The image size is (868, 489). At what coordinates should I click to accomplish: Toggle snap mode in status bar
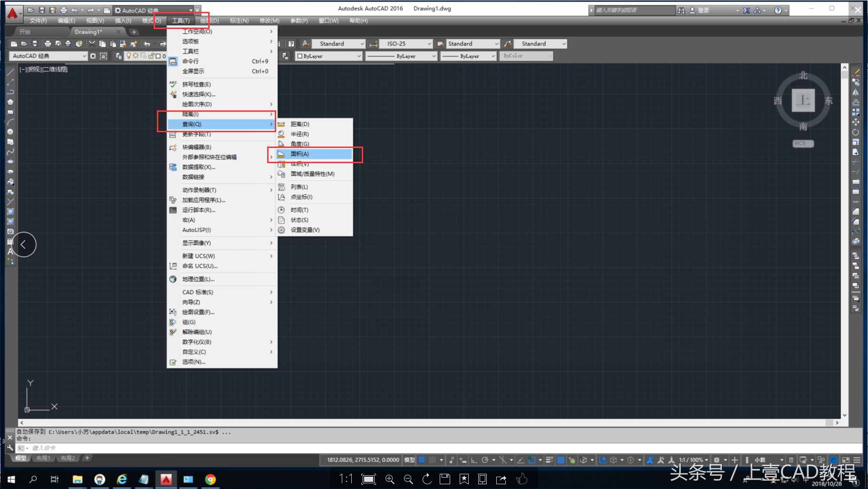433,460
